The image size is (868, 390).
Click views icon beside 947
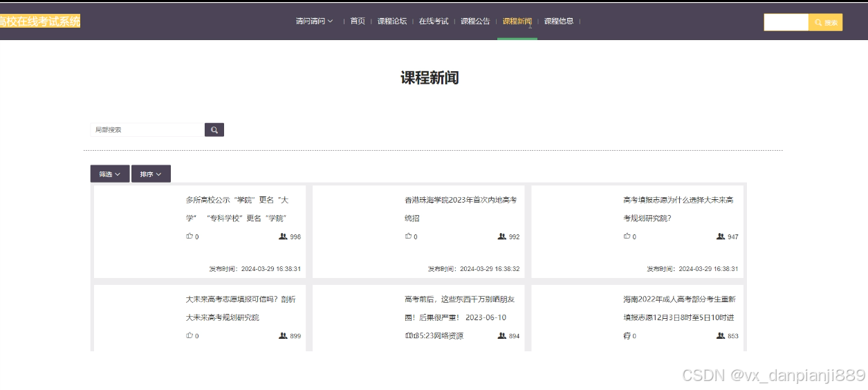coord(721,236)
